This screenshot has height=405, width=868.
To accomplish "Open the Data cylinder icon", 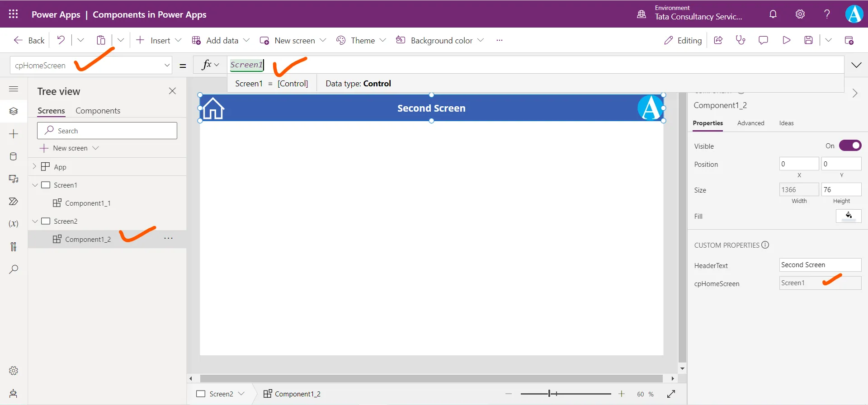I will point(14,156).
